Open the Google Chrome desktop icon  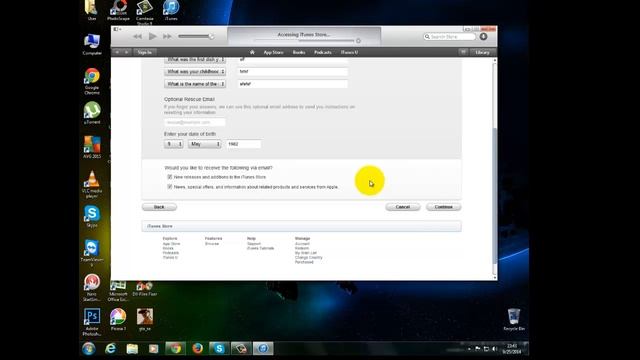92,81
